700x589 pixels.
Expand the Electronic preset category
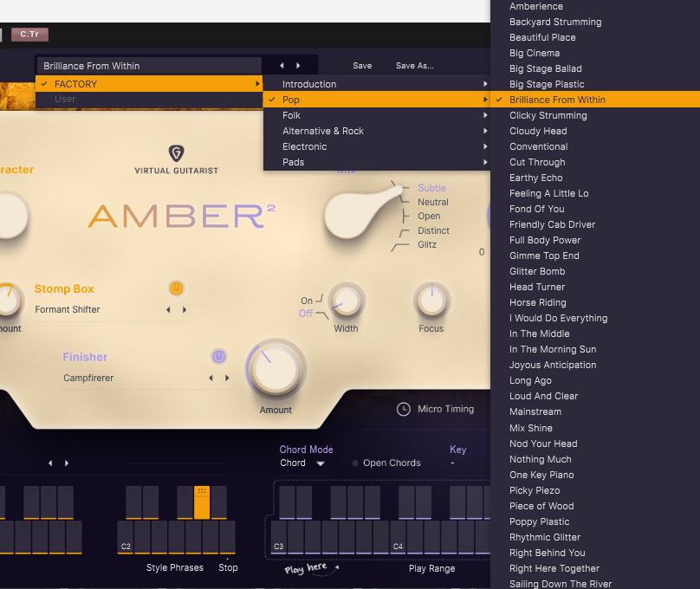coord(377,146)
